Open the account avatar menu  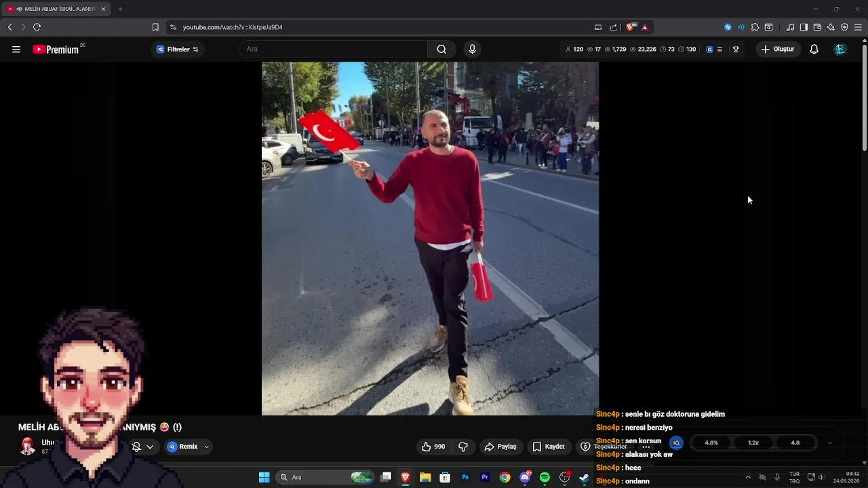pos(840,49)
